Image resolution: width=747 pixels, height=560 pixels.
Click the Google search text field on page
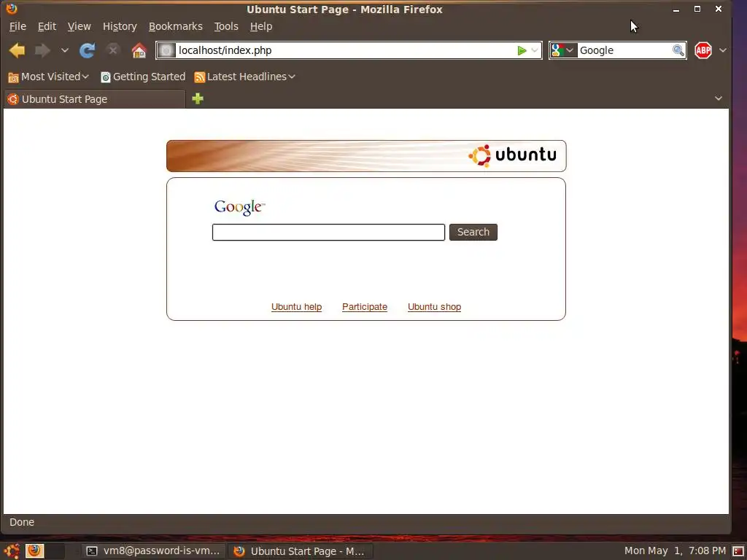tap(328, 233)
